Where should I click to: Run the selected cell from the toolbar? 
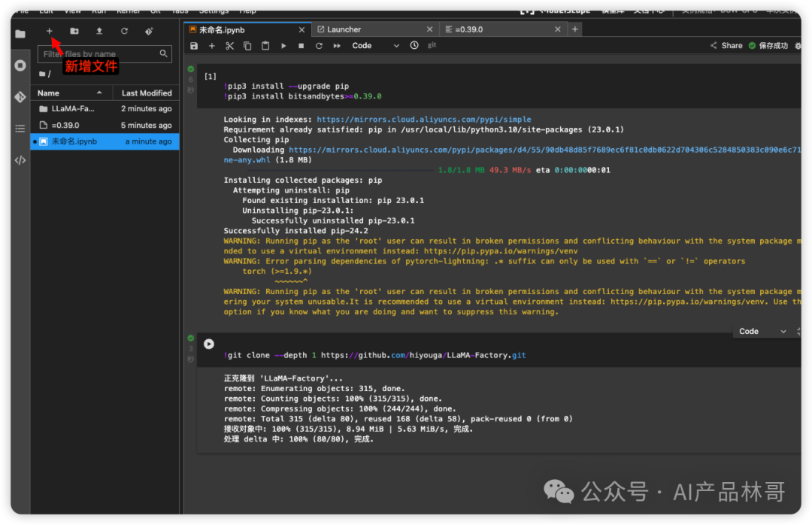click(283, 46)
